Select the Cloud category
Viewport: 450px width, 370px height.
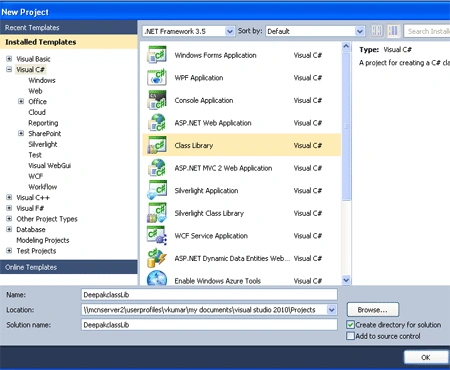pos(37,112)
